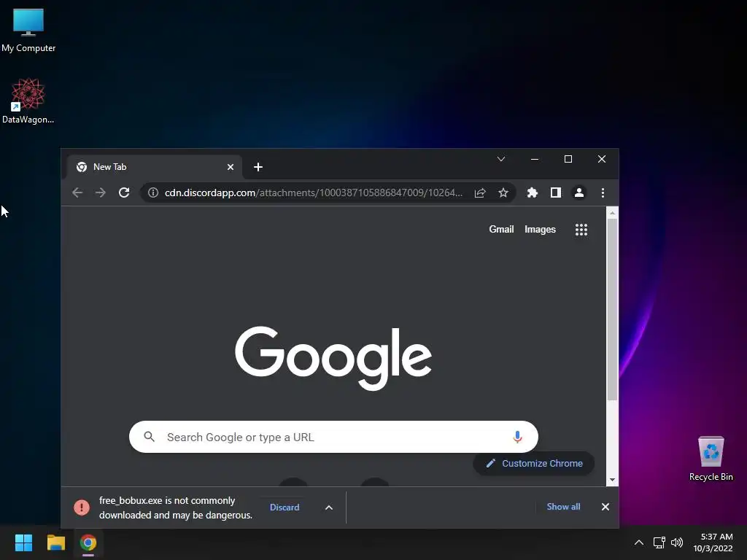Close the downloads bar
This screenshot has height=560, width=747.
pyautogui.click(x=605, y=507)
